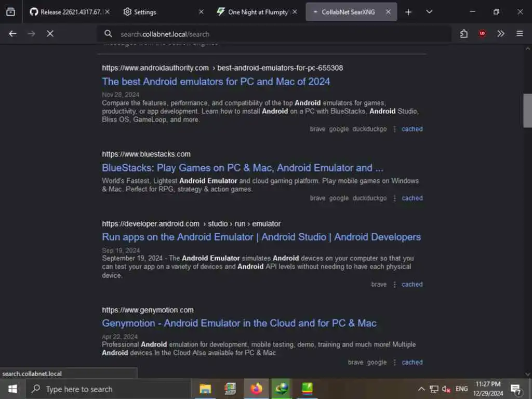Open the network status tray icon
Viewport: 532px width, 399px height.
[434, 389]
